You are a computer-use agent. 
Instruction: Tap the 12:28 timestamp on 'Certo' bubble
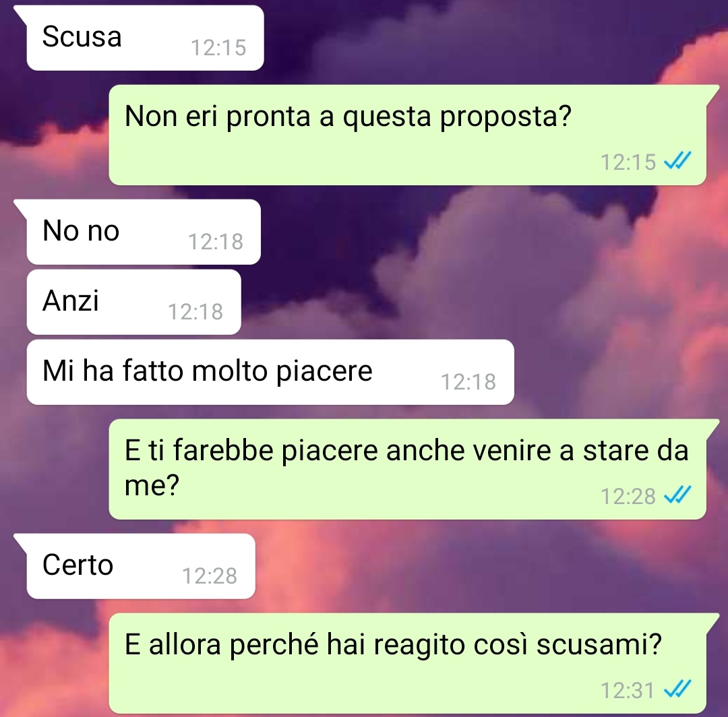[210, 576]
